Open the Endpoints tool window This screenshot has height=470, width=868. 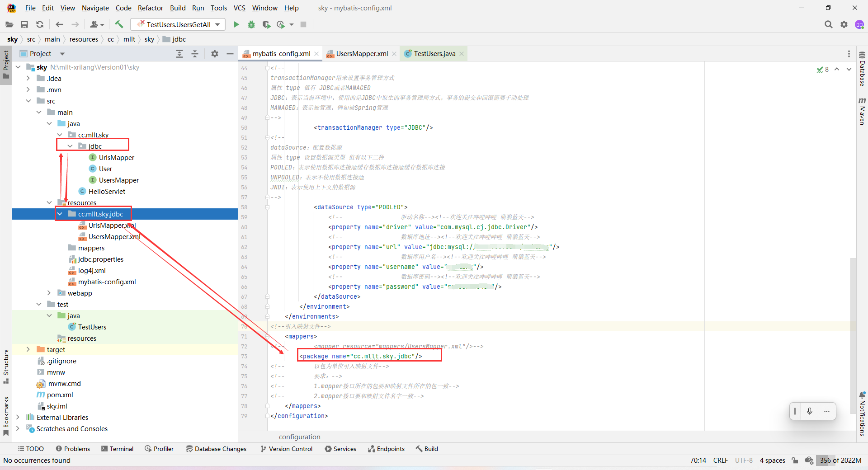coord(386,449)
